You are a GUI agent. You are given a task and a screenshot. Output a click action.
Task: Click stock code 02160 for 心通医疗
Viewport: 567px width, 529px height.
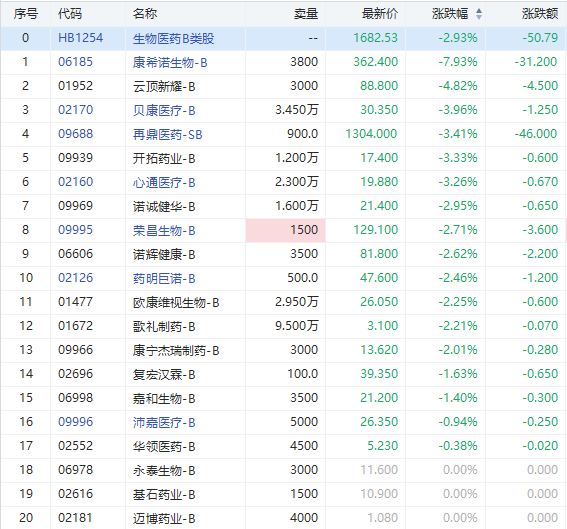click(x=75, y=182)
